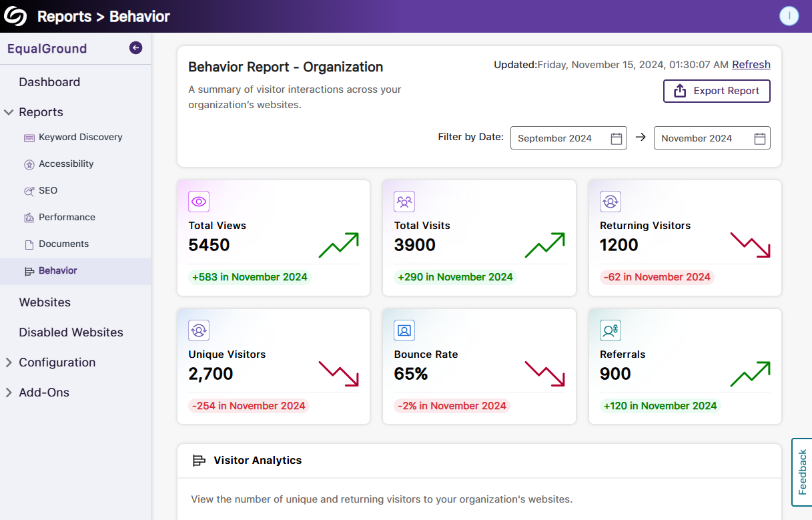The width and height of the screenshot is (812, 520).
Task: Navigate to Dashboard
Action: tap(49, 82)
